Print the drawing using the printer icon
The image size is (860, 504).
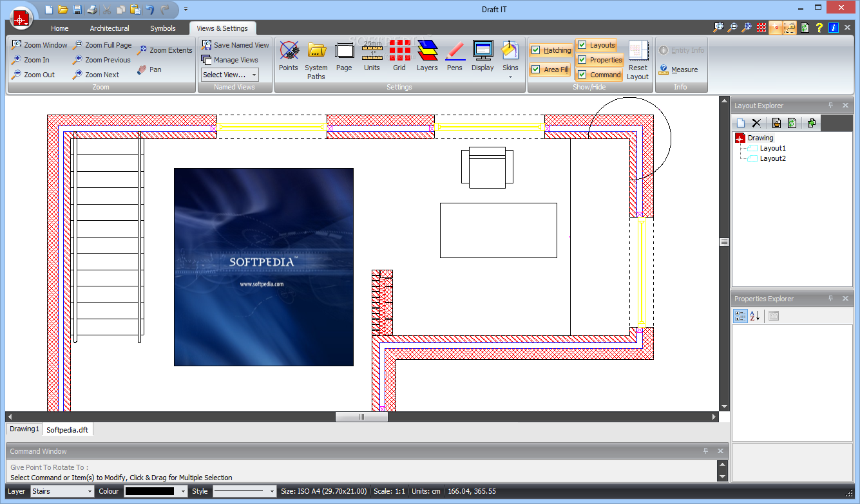click(x=91, y=10)
